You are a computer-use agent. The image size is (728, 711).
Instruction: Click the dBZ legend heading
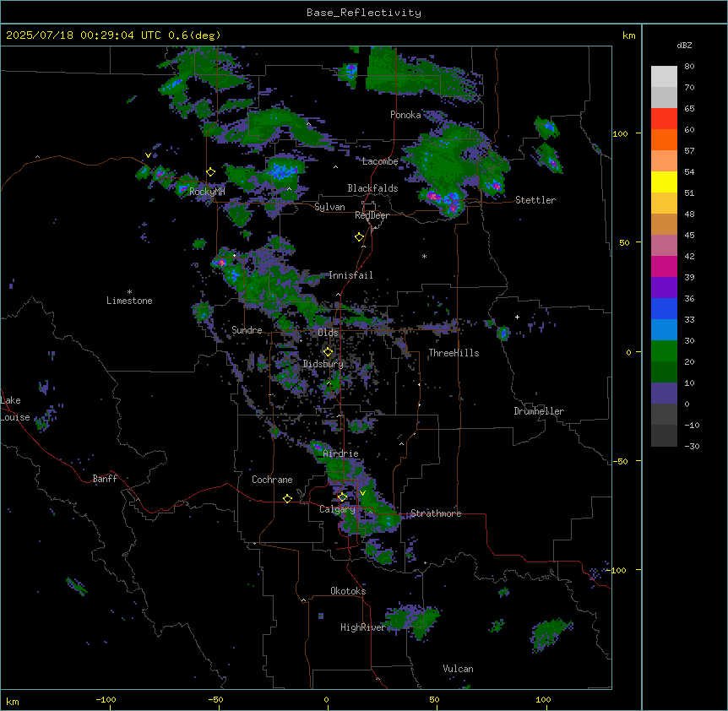pyautogui.click(x=684, y=45)
